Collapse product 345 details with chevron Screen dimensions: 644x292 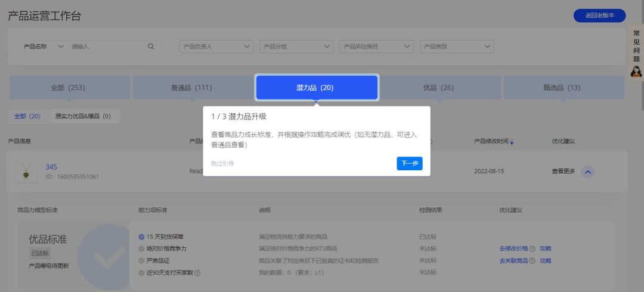(588, 171)
